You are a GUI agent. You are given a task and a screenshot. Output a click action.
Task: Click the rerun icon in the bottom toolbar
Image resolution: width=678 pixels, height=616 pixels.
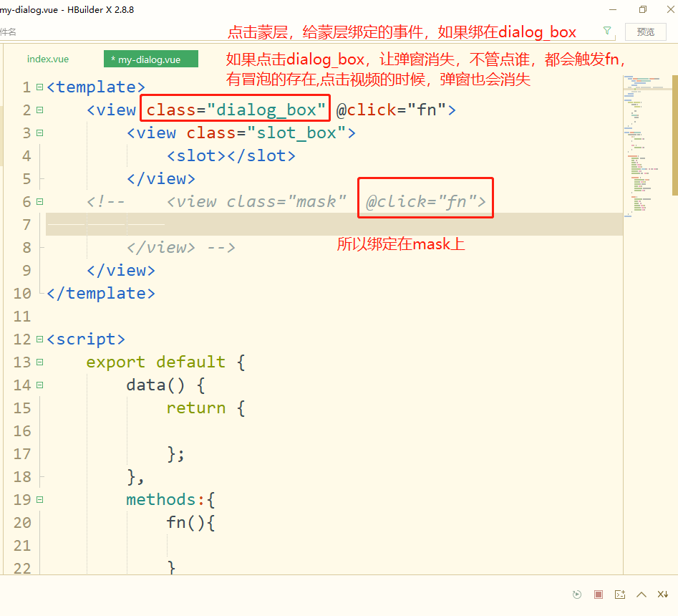pyautogui.click(x=577, y=595)
